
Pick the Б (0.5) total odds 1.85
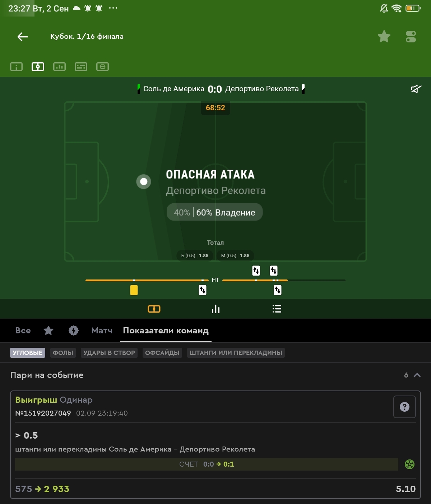point(195,256)
